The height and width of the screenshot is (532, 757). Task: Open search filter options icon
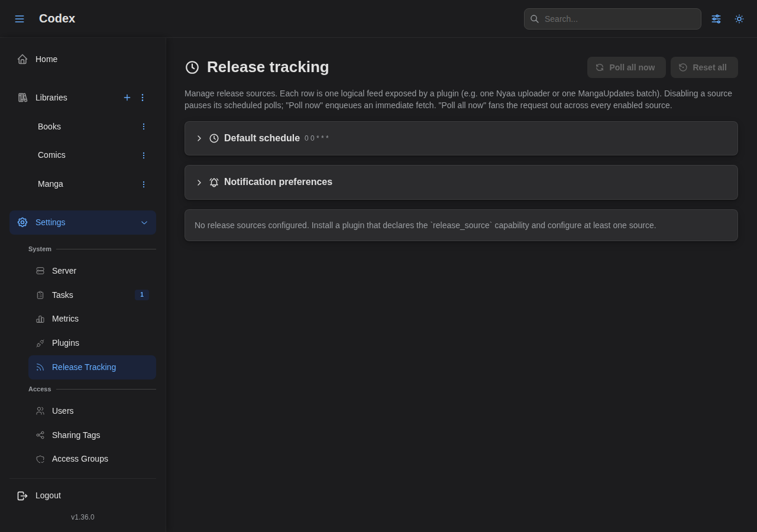click(716, 19)
